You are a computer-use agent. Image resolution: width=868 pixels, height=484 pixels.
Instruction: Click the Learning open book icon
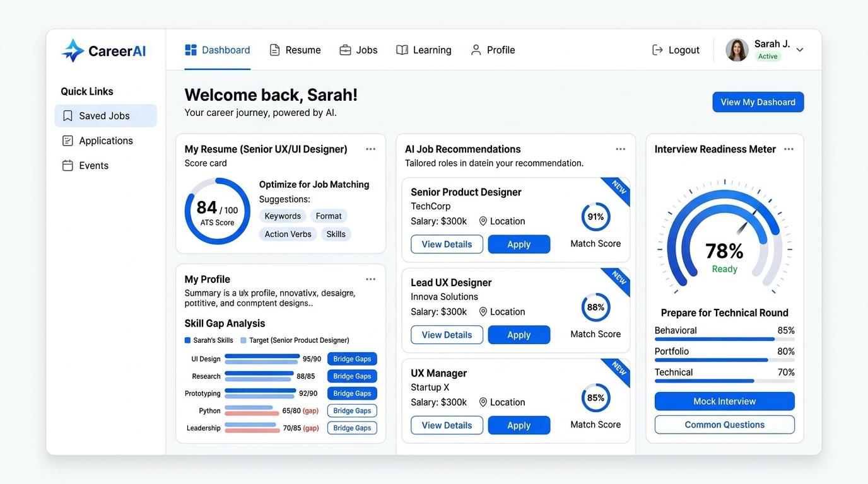coord(402,50)
